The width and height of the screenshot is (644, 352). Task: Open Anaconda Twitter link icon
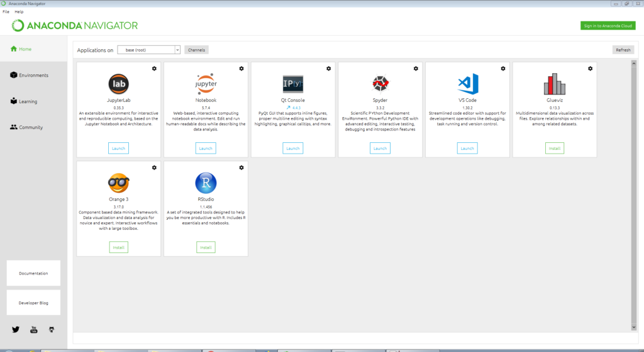tap(16, 329)
